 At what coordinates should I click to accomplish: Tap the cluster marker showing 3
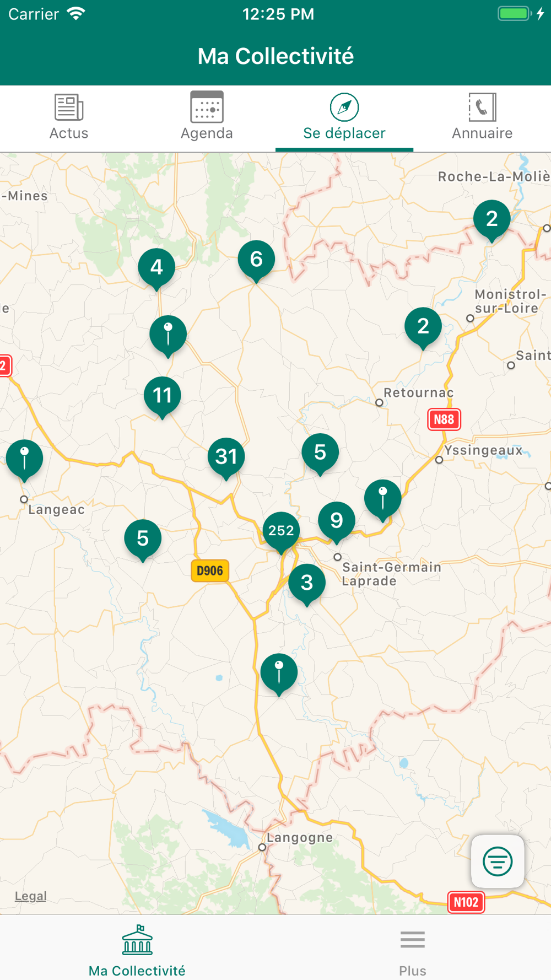[307, 585]
